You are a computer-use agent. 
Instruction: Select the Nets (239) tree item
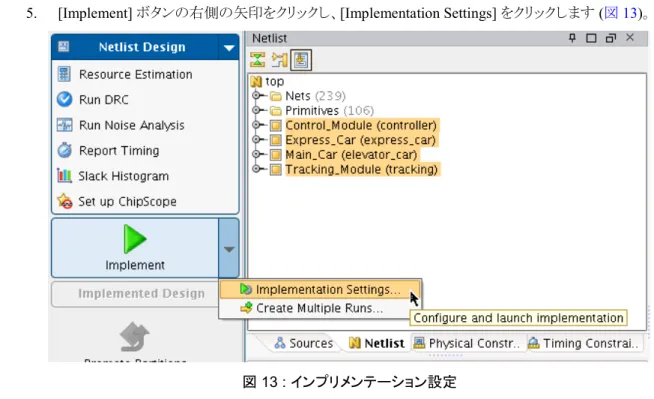tap(315, 96)
